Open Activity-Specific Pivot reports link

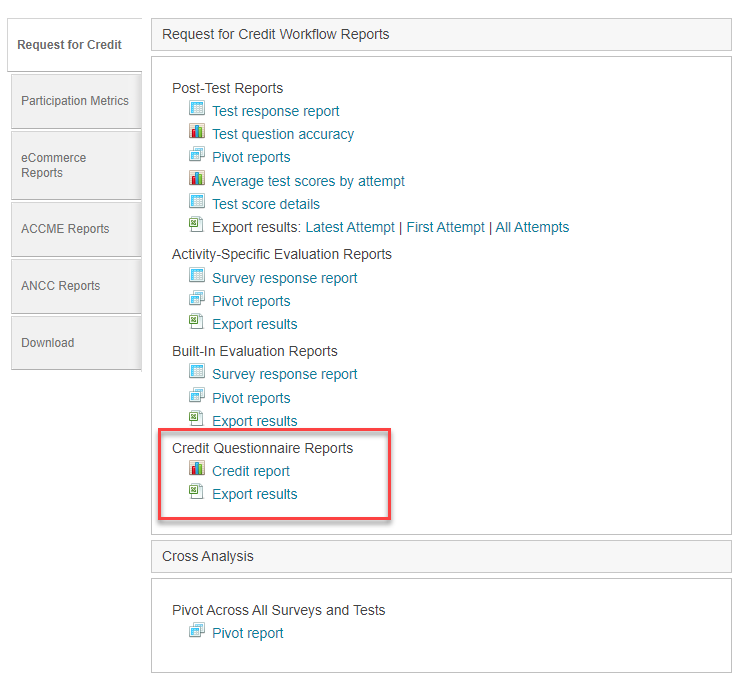point(251,301)
